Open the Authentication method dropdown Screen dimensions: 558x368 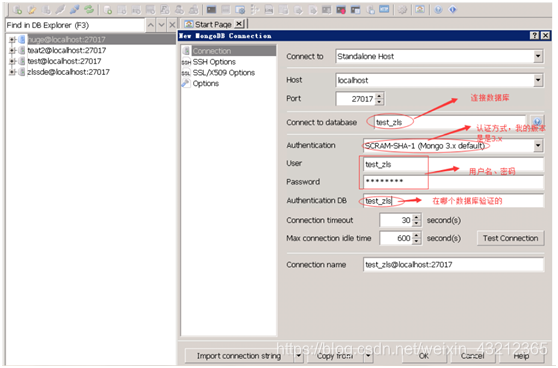pyautogui.click(x=538, y=145)
